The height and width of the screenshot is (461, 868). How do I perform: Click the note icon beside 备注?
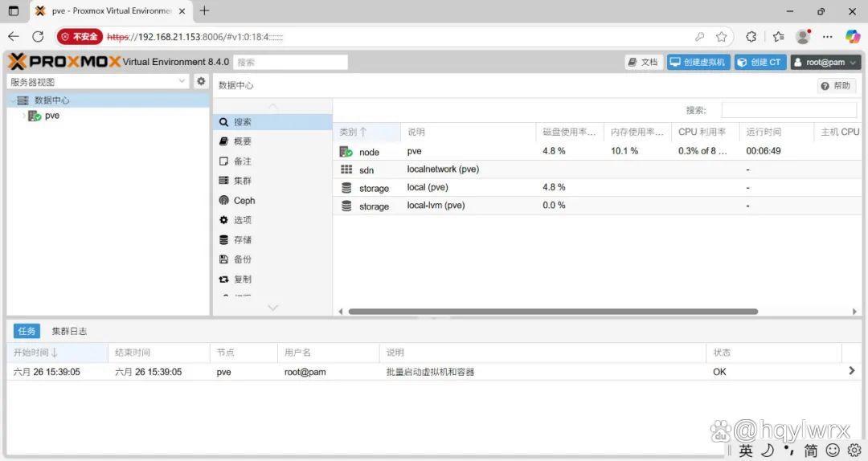tap(223, 161)
